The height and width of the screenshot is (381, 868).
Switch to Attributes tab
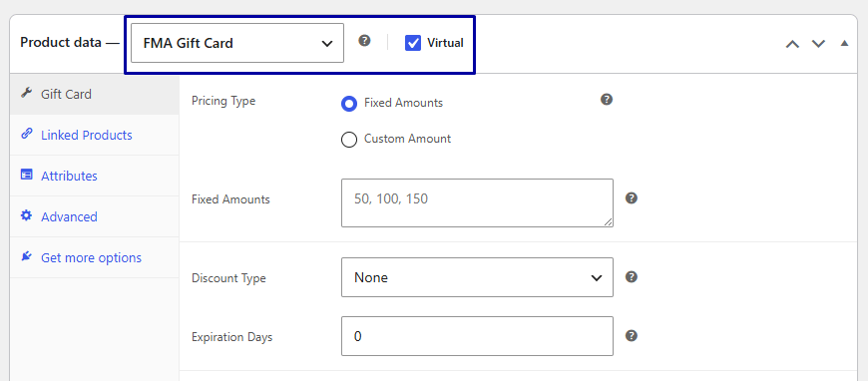(x=94, y=177)
